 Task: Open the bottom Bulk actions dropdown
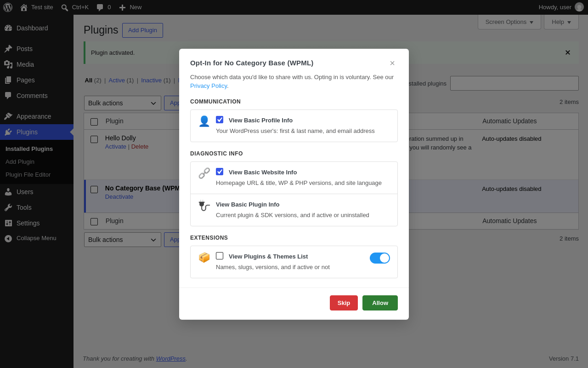123,240
